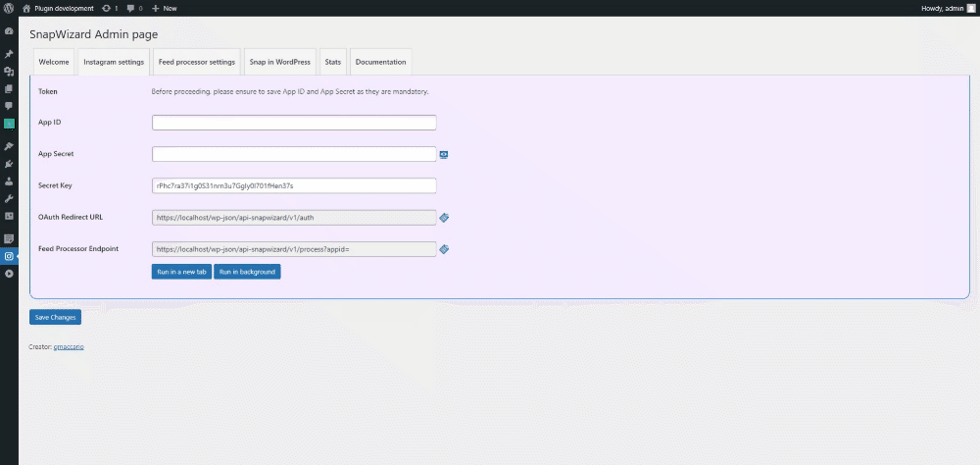Open the gmaccario creator link
This screenshot has height=465, width=980.
pos(69,346)
